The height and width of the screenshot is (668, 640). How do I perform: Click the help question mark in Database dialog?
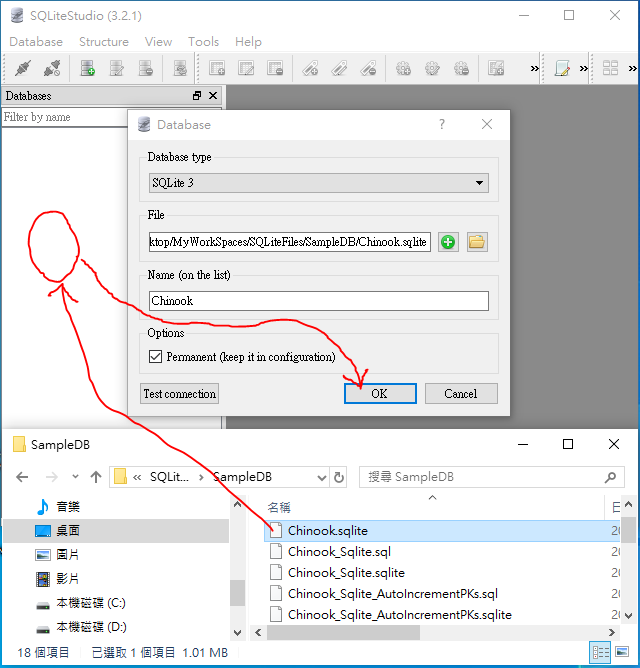(442, 124)
